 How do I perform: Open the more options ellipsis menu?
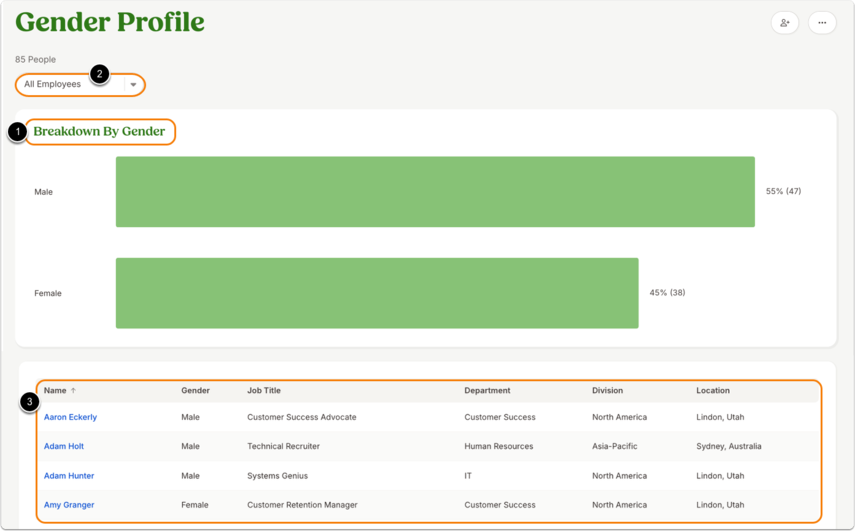click(x=822, y=23)
